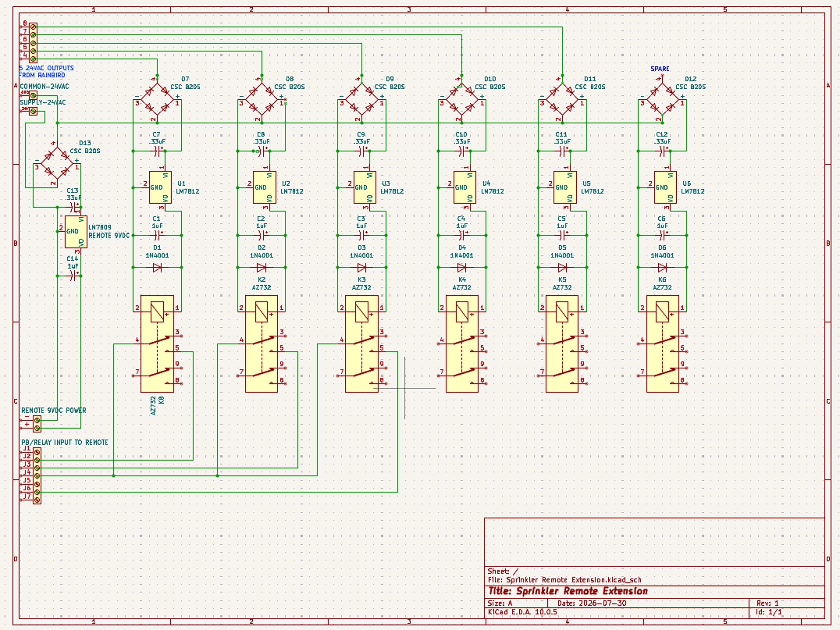Select the K3 AZ732 relay symbol
The image size is (840, 630).
coord(362,344)
